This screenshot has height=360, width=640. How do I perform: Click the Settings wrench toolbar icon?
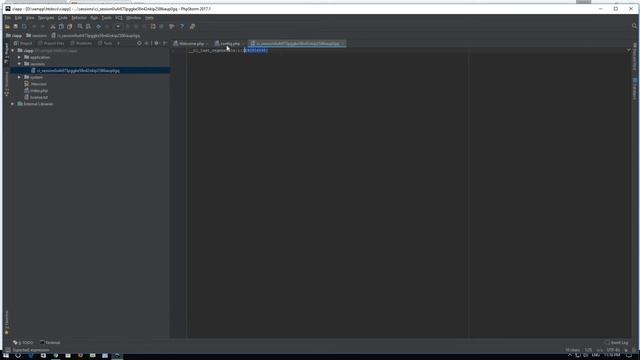[x=172, y=27]
